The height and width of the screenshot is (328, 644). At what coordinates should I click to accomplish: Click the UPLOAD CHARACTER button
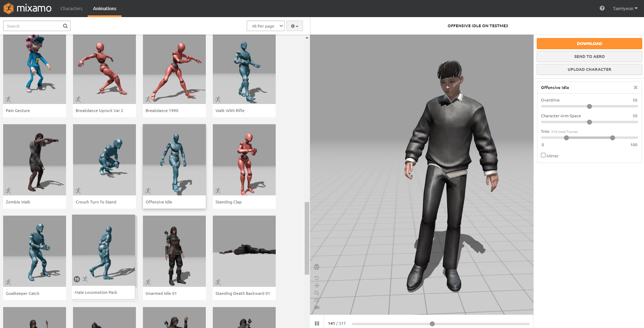coord(589,69)
